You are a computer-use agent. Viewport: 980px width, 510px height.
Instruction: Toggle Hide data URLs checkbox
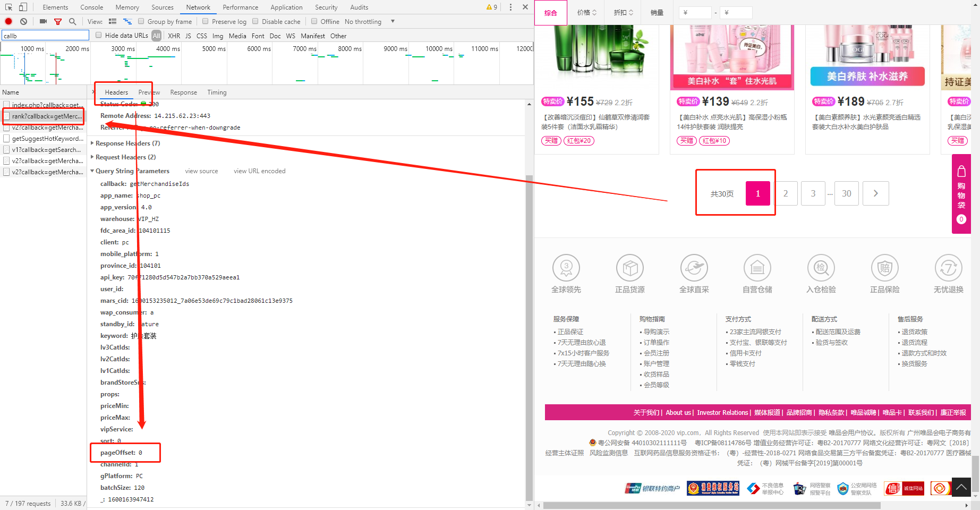98,35
